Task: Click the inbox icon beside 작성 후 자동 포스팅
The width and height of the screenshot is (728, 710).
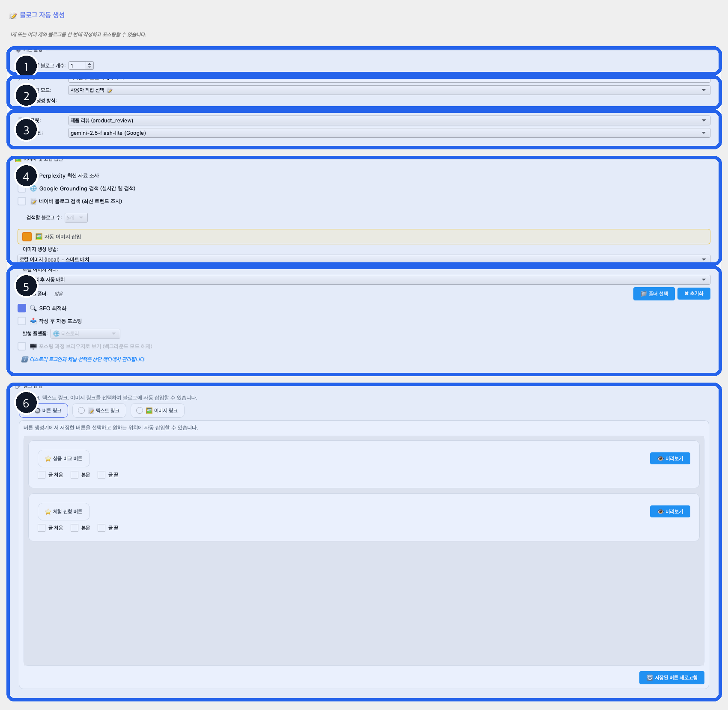Action: [33, 321]
